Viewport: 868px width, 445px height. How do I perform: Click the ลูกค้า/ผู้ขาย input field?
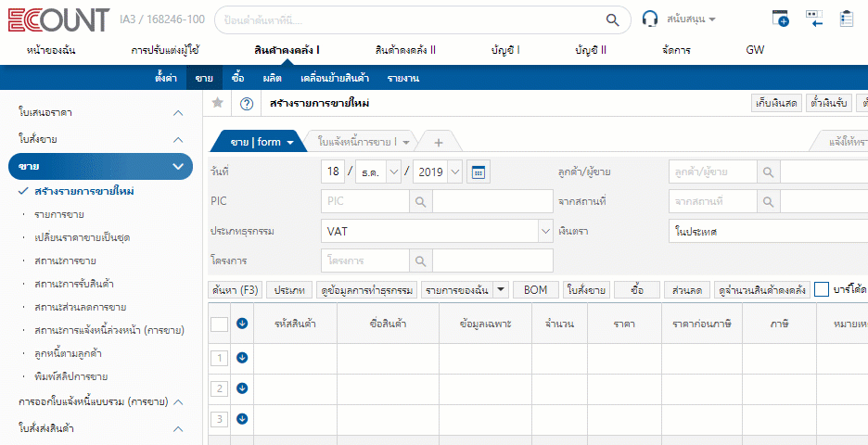click(x=712, y=172)
